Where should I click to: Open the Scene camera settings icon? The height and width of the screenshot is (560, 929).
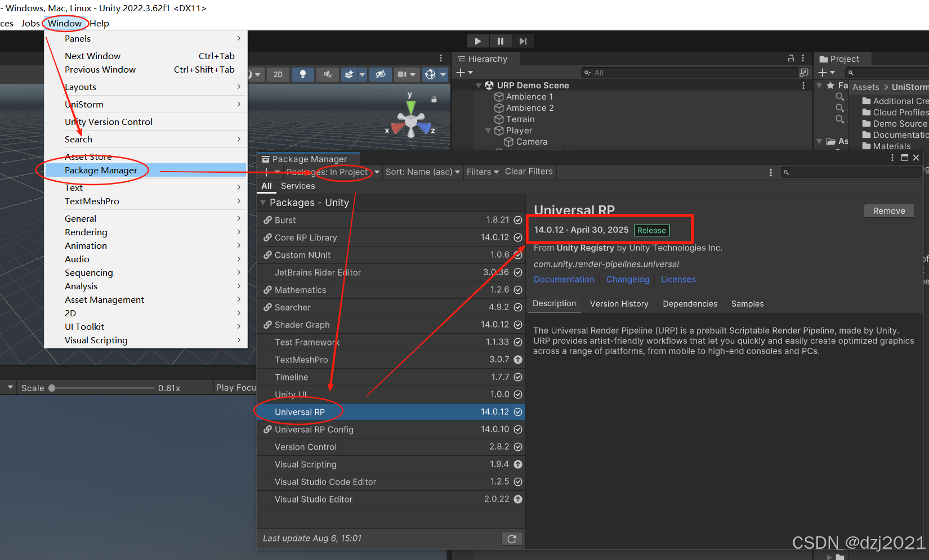click(x=402, y=74)
